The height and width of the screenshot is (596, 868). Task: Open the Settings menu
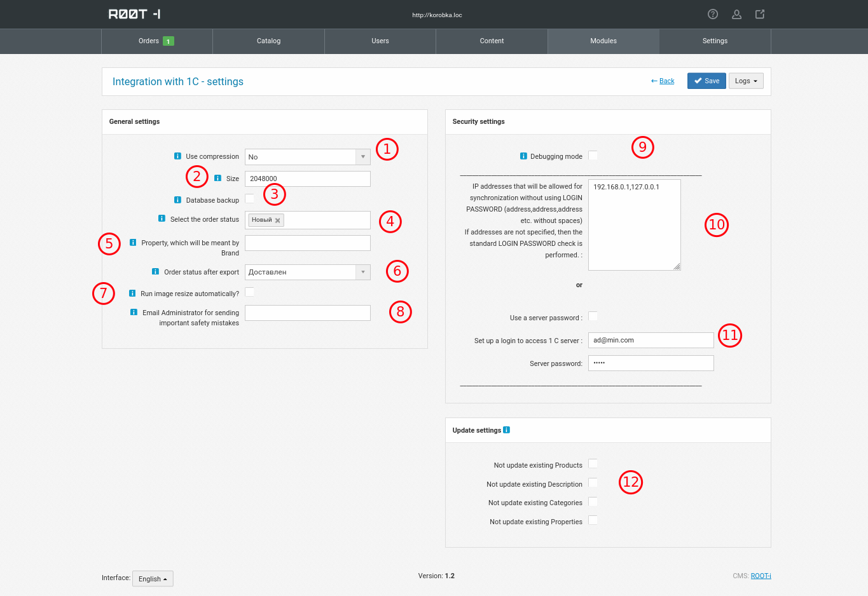[715, 41]
